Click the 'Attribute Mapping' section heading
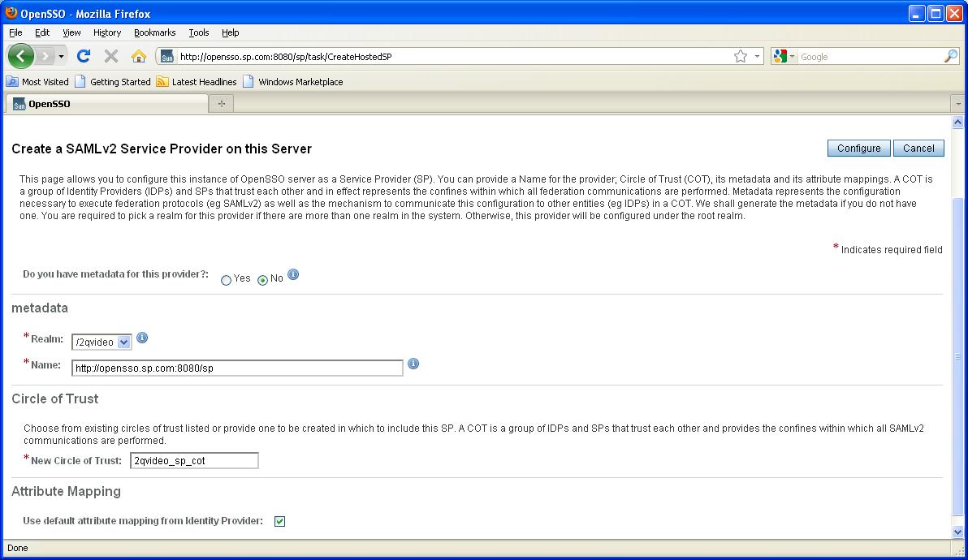Viewport: 968px width, 560px height. tap(66, 491)
